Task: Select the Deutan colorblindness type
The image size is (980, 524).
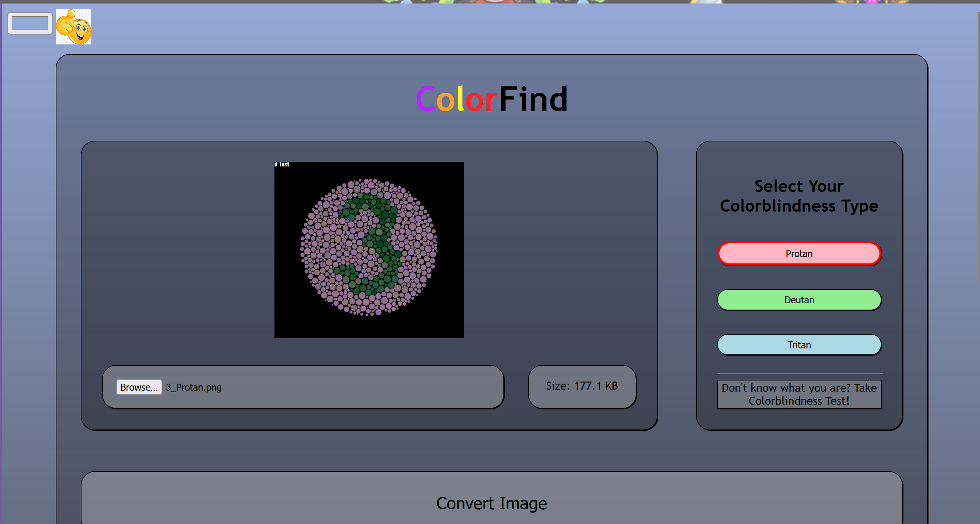Action: coord(799,300)
